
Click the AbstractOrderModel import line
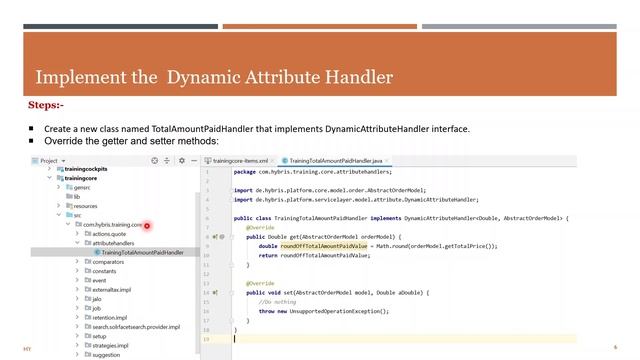tap(330, 190)
